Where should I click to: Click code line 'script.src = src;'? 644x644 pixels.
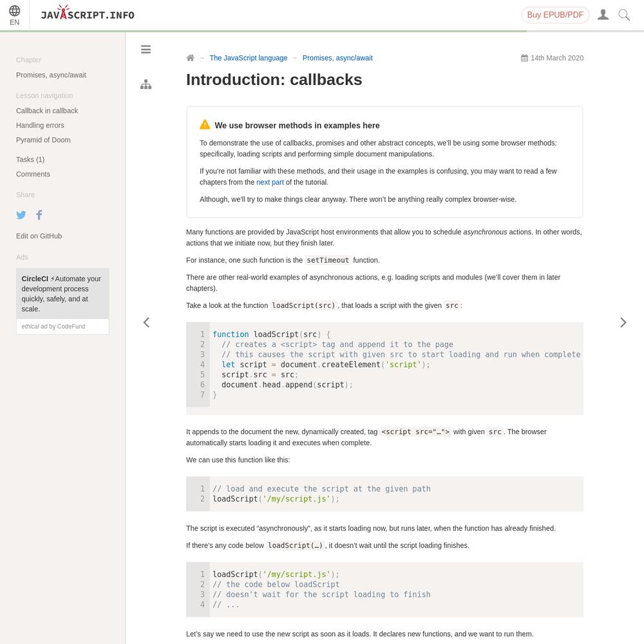point(260,375)
